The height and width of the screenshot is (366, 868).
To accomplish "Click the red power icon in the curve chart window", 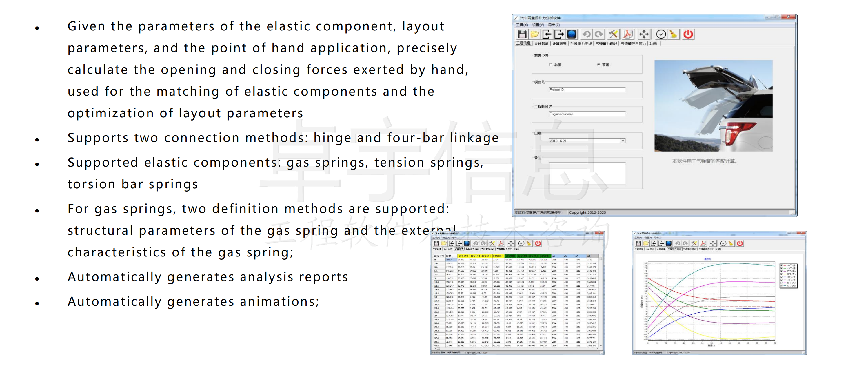I will coord(740,244).
